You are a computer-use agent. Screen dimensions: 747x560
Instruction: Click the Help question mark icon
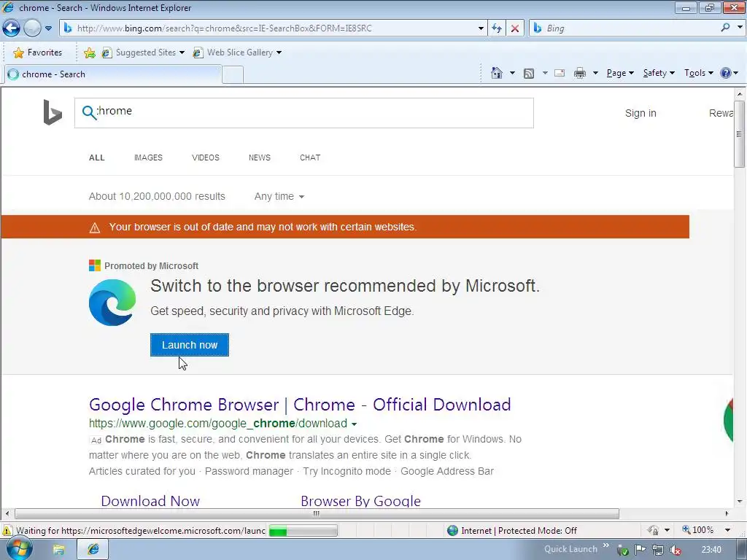coord(726,73)
